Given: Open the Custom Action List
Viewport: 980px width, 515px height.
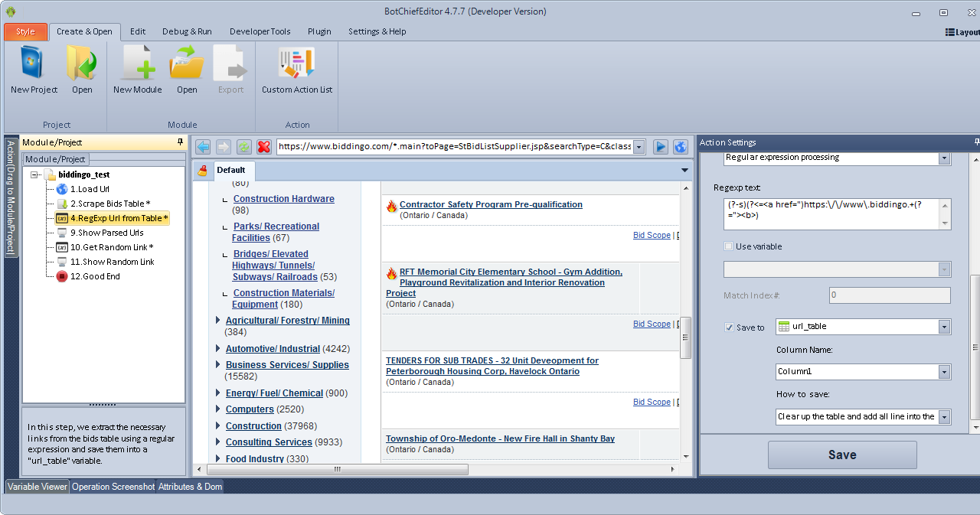Looking at the screenshot, I should (297, 65).
